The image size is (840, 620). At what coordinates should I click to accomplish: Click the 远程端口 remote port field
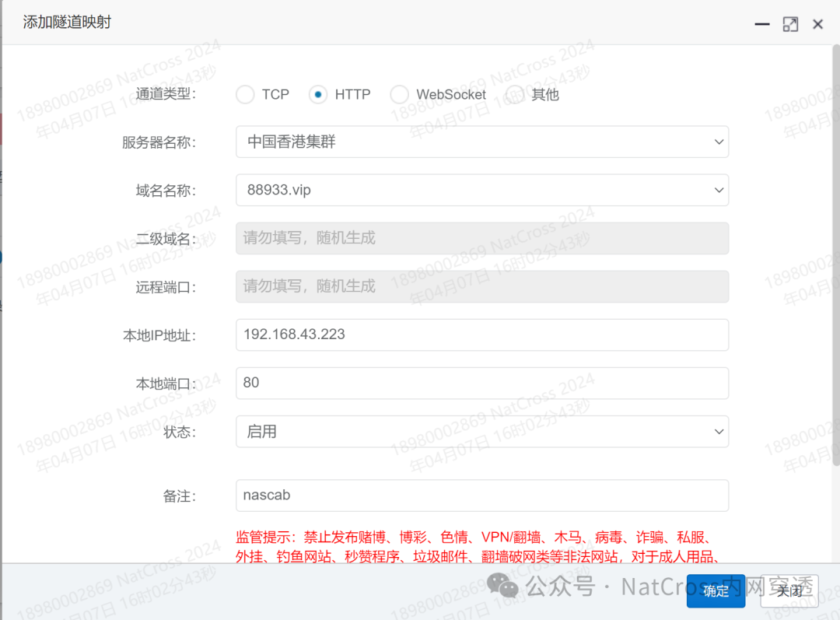tap(482, 287)
